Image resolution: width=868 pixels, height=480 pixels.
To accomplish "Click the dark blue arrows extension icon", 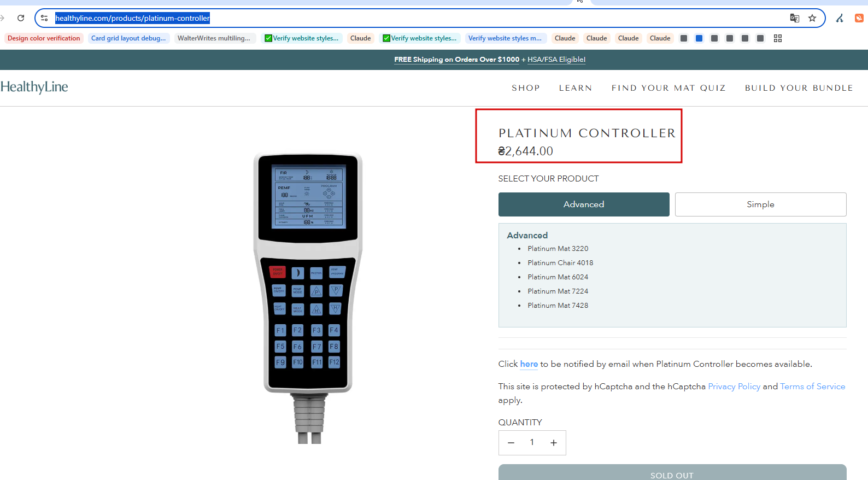I will coord(840,18).
